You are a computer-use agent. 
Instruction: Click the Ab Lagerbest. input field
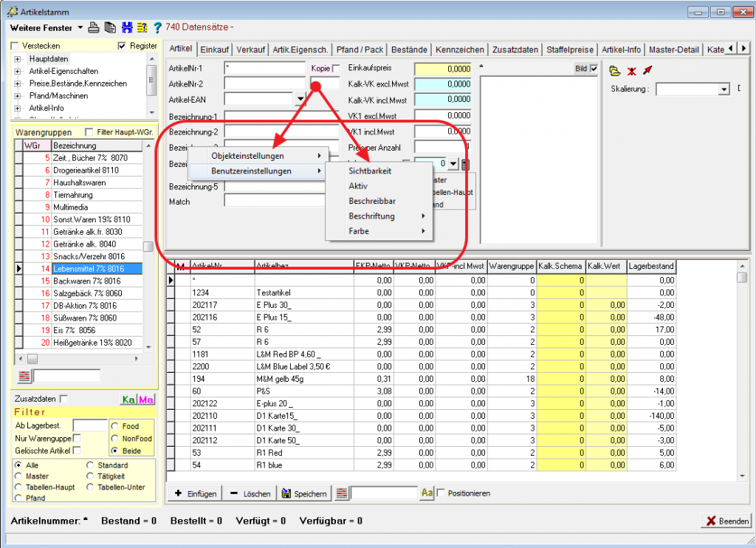pyautogui.click(x=89, y=425)
